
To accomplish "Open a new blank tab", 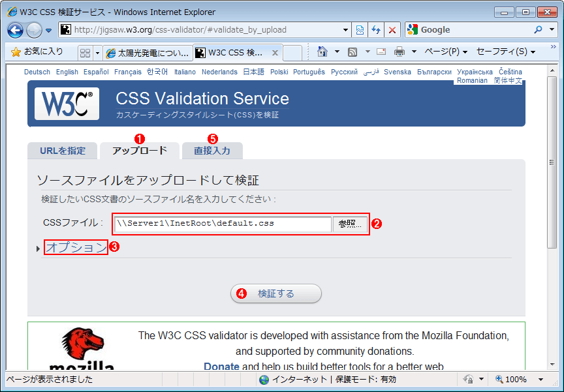I will [292, 53].
